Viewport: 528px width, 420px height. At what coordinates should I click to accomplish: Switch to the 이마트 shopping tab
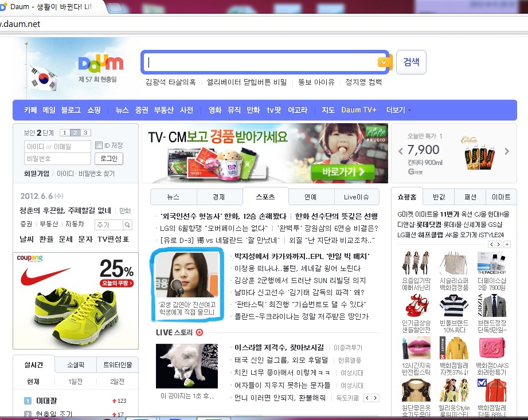pos(501,197)
